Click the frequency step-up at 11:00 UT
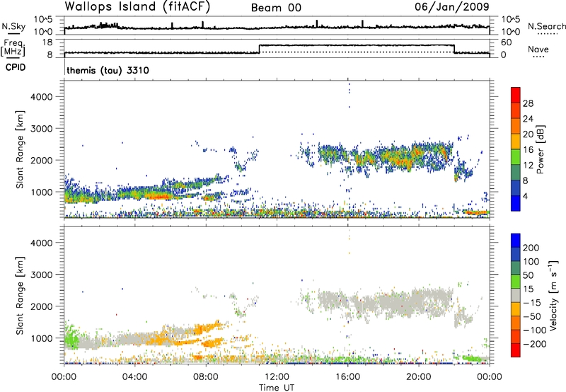The image size is (566, 392). point(260,49)
